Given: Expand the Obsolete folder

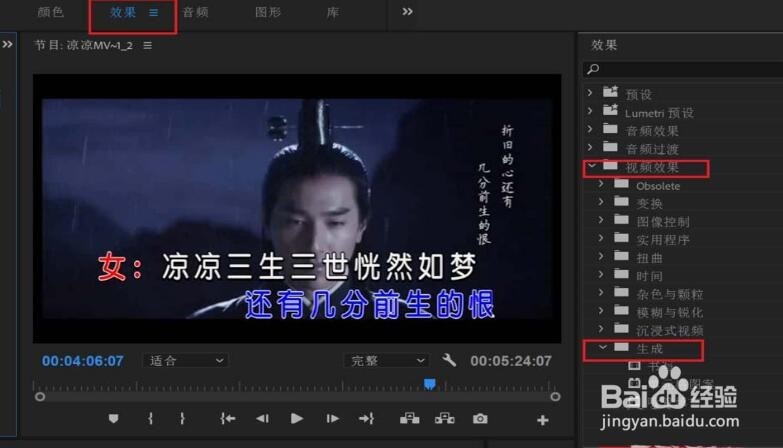Looking at the screenshot, I should [601, 184].
